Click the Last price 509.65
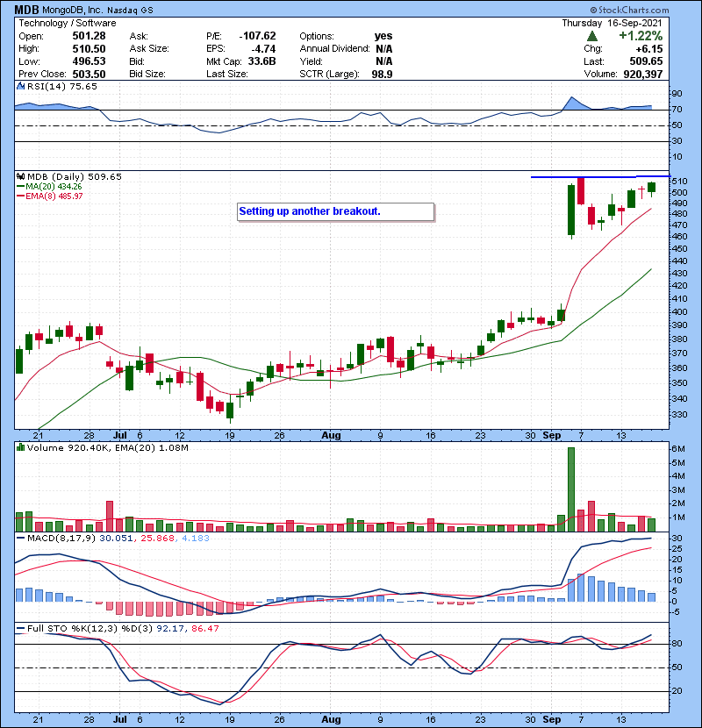The width and height of the screenshot is (702, 728). coord(646,61)
